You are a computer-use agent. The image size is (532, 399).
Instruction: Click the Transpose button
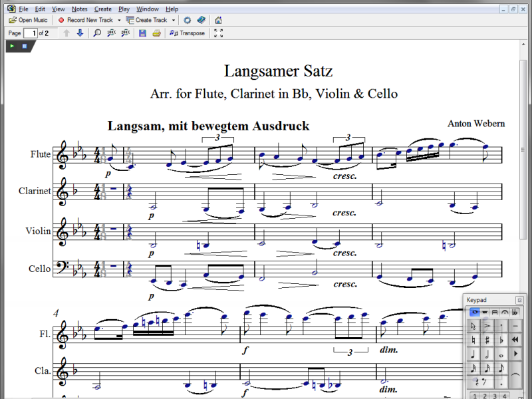(188, 33)
